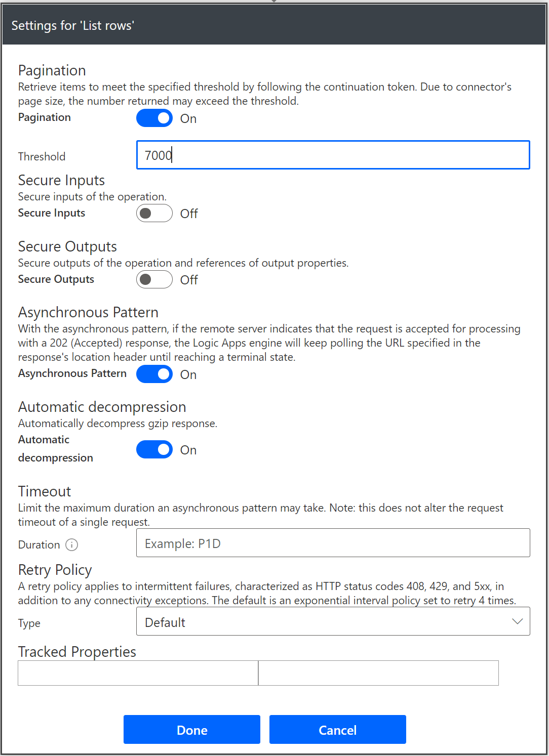Image resolution: width=549 pixels, height=756 pixels.
Task: Click into the Threshold field showing 7000
Action: (333, 155)
